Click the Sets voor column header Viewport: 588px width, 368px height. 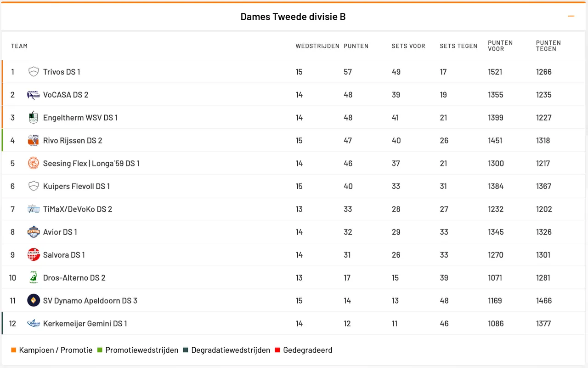point(408,46)
